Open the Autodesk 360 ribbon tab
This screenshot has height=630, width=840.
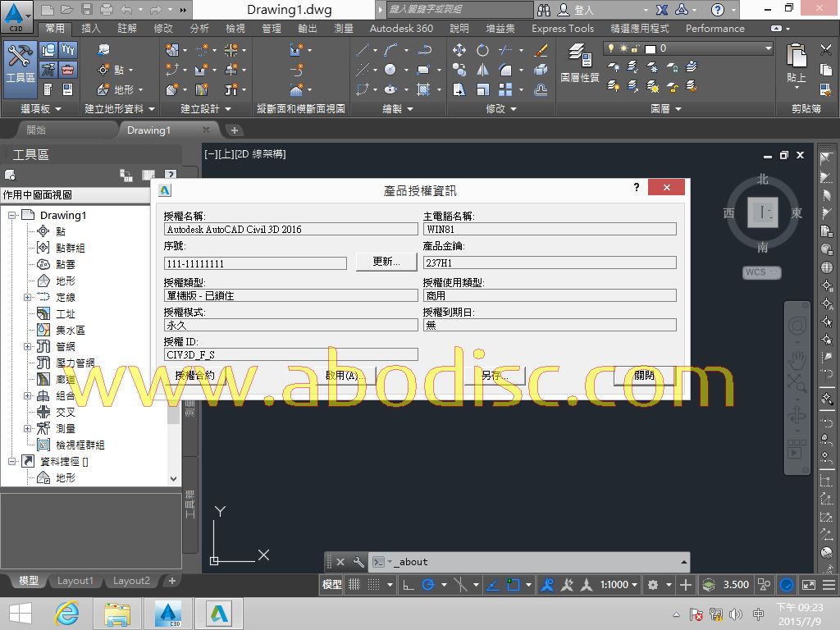point(401,29)
